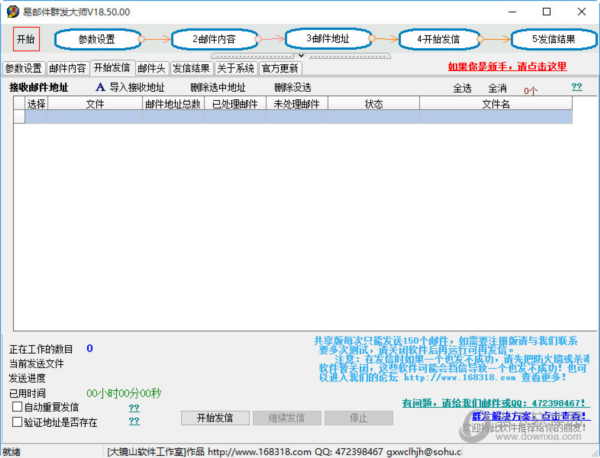600x458 pixels.
Task: Open the ?? help beside 自动重复发信
Action: [x=134, y=408]
